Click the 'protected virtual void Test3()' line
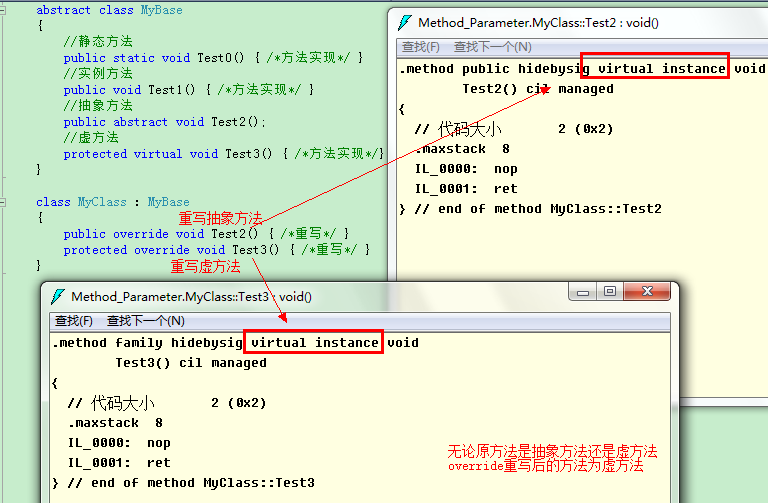768x503 pixels. pos(224,154)
